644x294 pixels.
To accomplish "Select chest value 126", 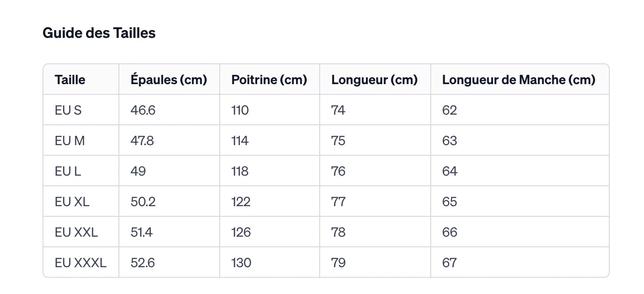I will (x=241, y=232).
